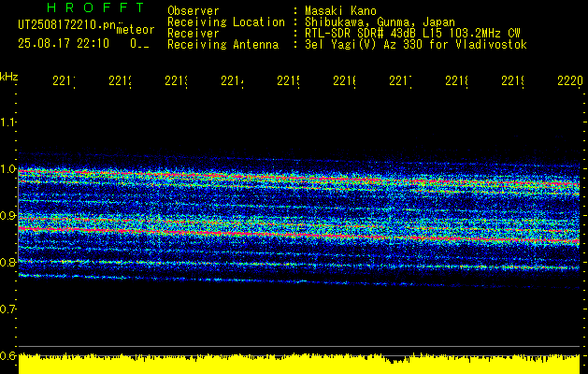Viewport: 588px width, 374px height.
Task: Select the observer name Masaki Kano
Action: 340,11
